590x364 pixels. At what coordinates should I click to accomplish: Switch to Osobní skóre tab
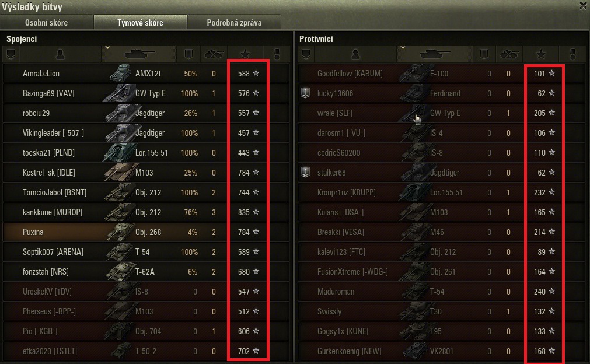pos(46,23)
